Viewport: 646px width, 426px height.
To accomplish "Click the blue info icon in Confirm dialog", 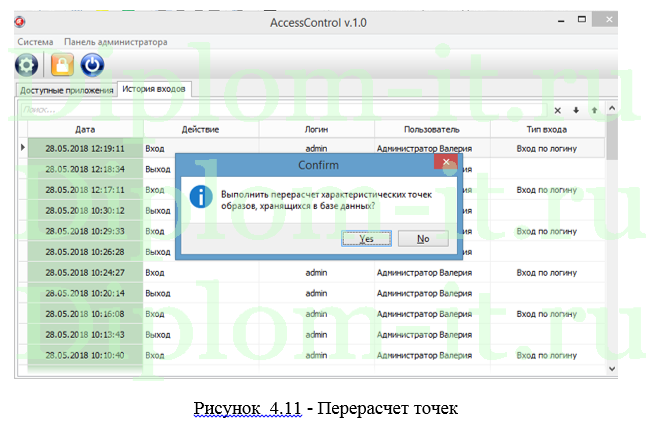I will (201, 197).
